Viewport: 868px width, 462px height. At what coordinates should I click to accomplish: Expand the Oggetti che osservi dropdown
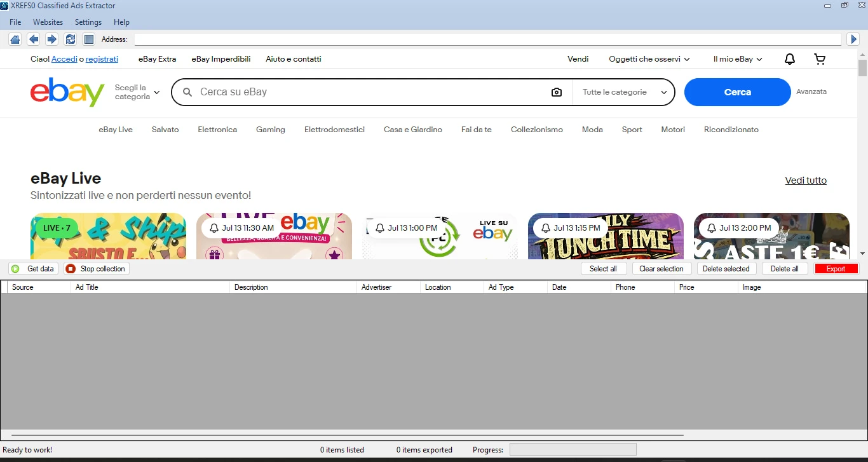pos(649,59)
